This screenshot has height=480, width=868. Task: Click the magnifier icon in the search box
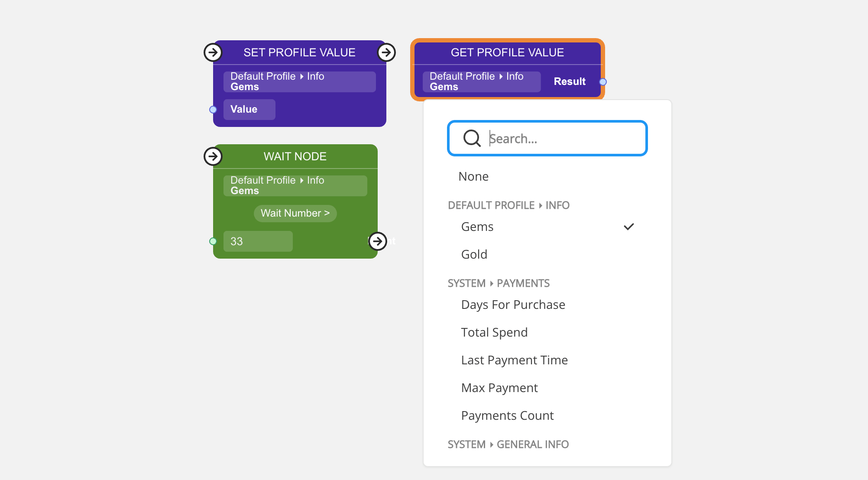(472, 138)
